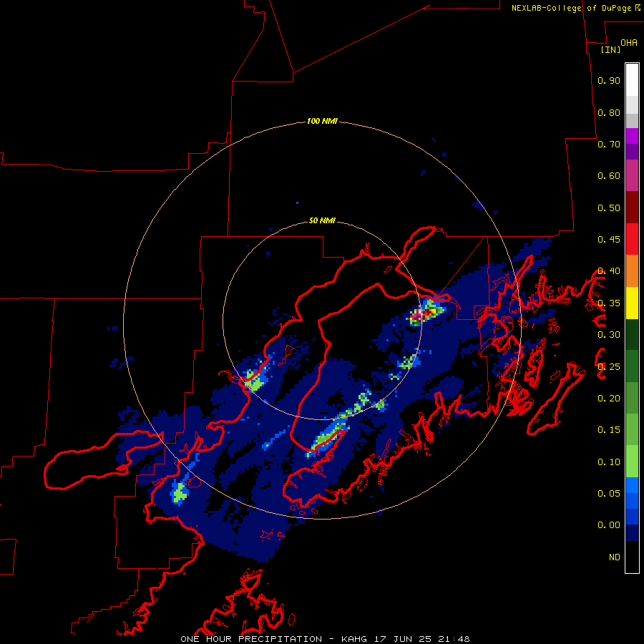Click the yellow swatch at 0.35
This screenshot has height=644, width=644.
[x=632, y=303]
